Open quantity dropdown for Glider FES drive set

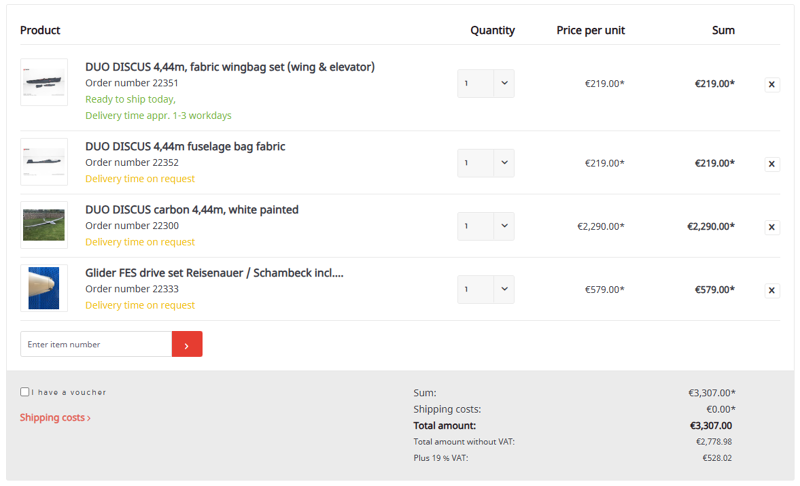[x=486, y=289]
